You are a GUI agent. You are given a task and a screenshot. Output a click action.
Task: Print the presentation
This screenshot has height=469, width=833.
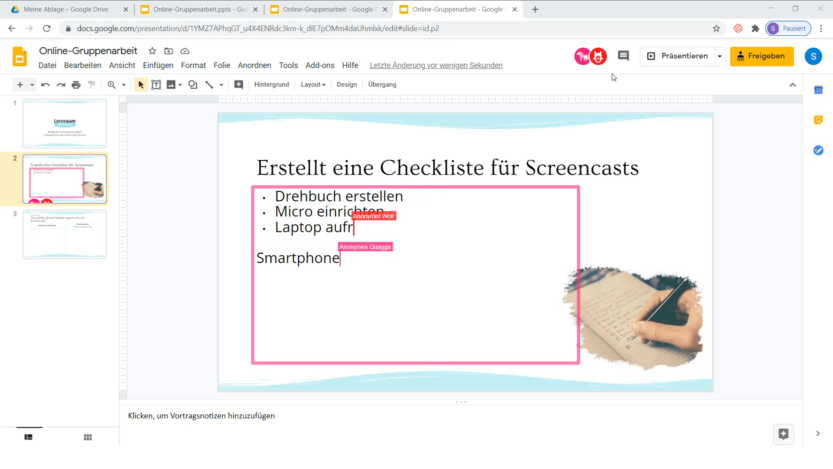coord(76,84)
